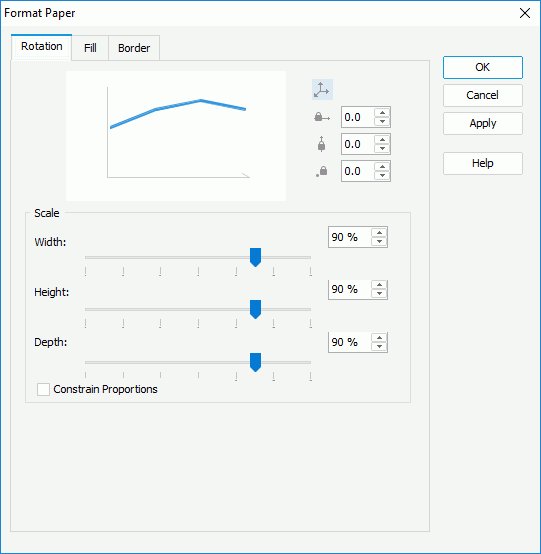The image size is (541, 554).
Task: Decrease vertical rotation value with down arrow
Action: pyautogui.click(x=382, y=148)
